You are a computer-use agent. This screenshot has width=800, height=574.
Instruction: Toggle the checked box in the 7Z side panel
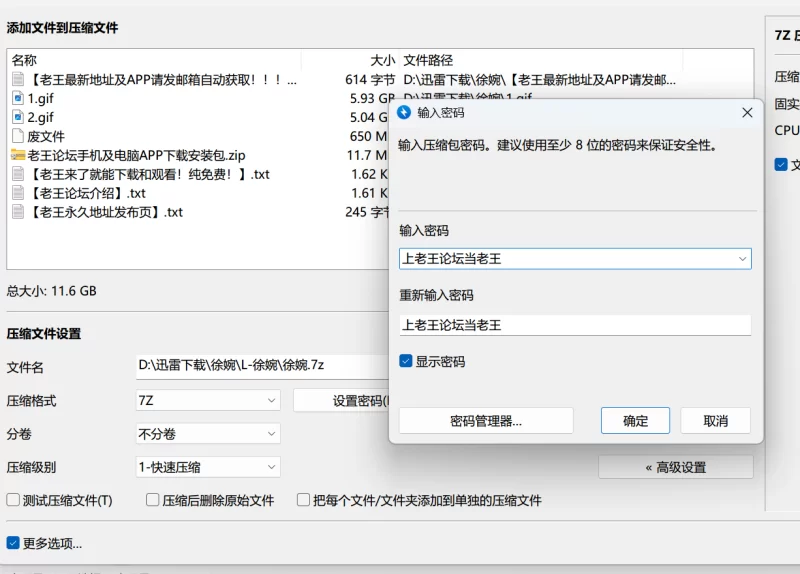[x=781, y=164]
